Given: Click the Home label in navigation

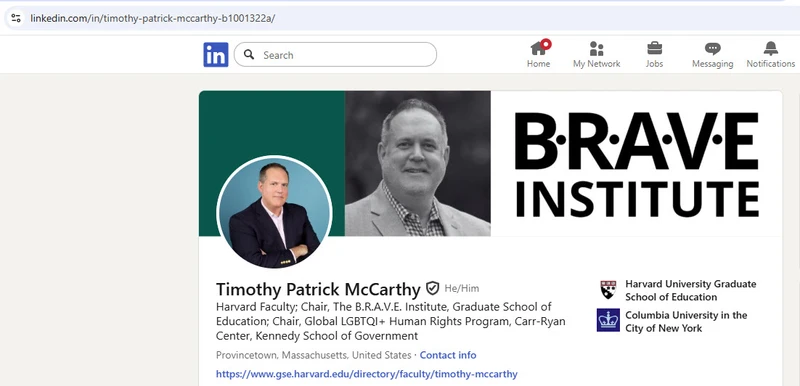Looking at the screenshot, I should (539, 64).
